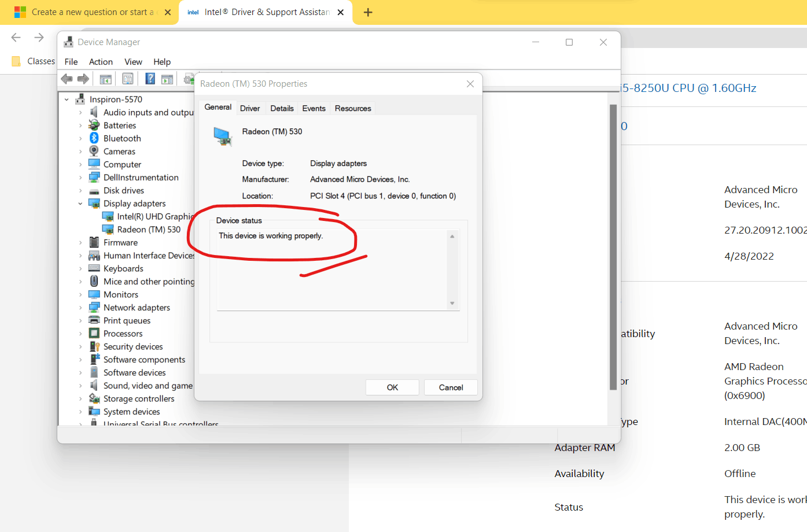The width and height of the screenshot is (807, 532).
Task: Click the Cameras webcam icon
Action: pyautogui.click(x=94, y=151)
